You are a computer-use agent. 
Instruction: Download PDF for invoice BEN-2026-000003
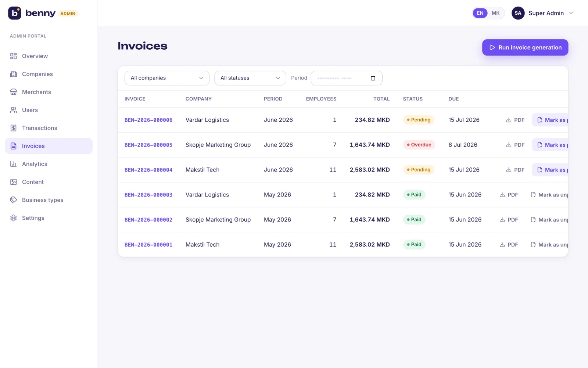pos(509,195)
